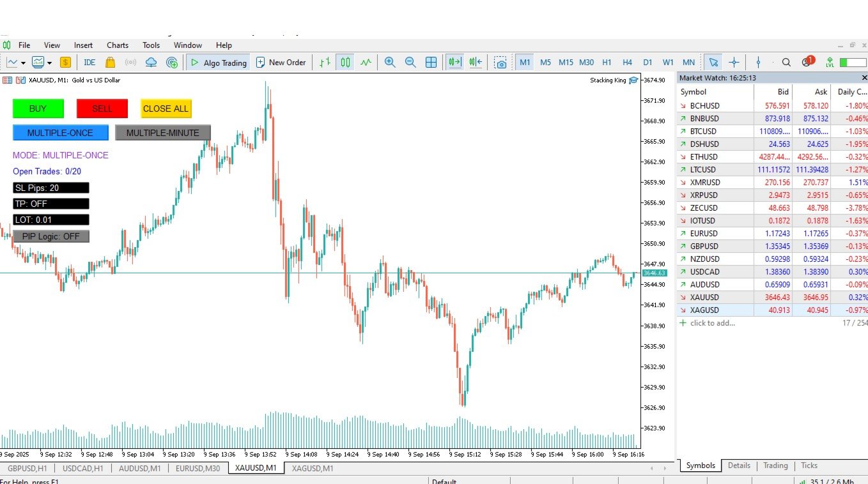868x484 pixels.
Task: Expand the indicators list dropdown arrow
Action: (49, 63)
